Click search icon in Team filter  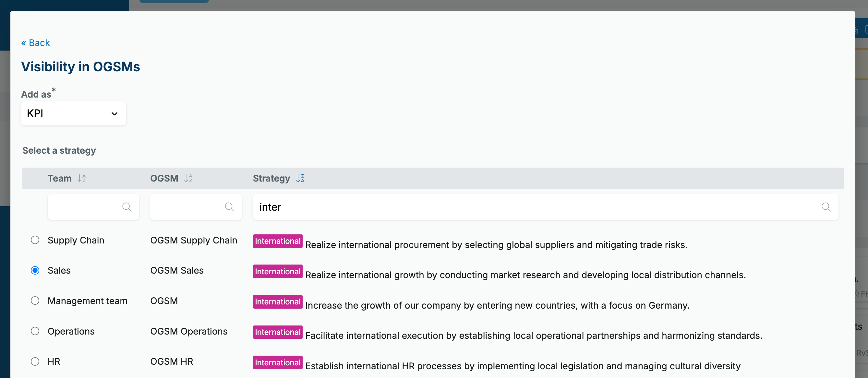127,207
